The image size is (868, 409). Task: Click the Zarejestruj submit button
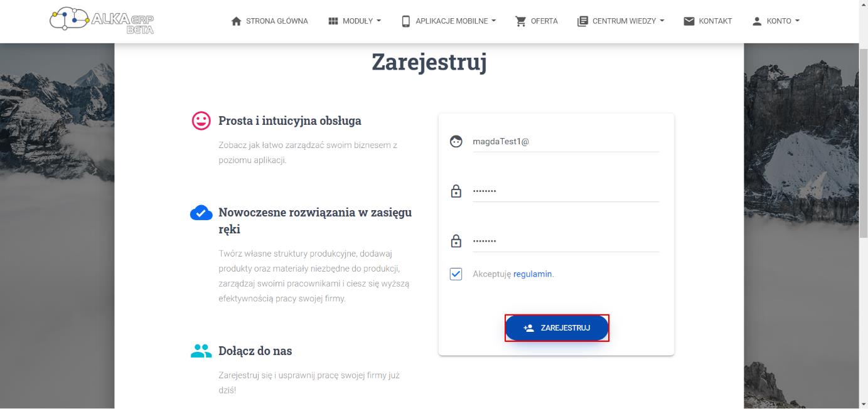tap(557, 328)
